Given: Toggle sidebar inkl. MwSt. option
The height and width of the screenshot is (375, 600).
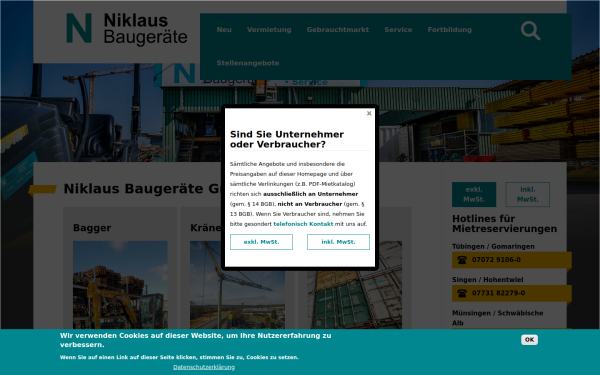Looking at the screenshot, I should click(x=528, y=194).
